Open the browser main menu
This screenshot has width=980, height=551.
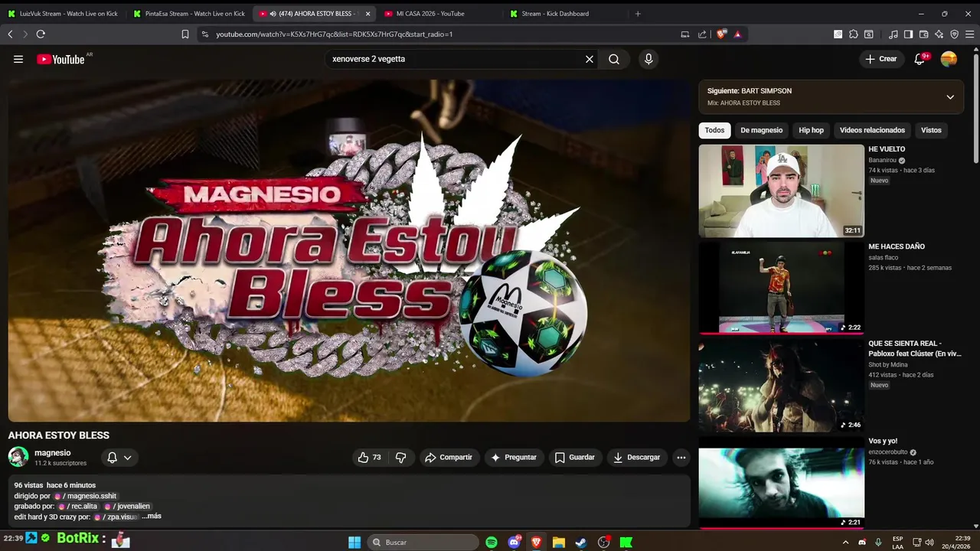(x=969, y=34)
